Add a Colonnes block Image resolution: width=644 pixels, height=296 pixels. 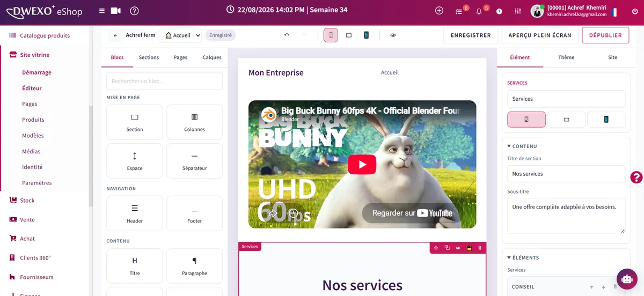[x=194, y=122]
